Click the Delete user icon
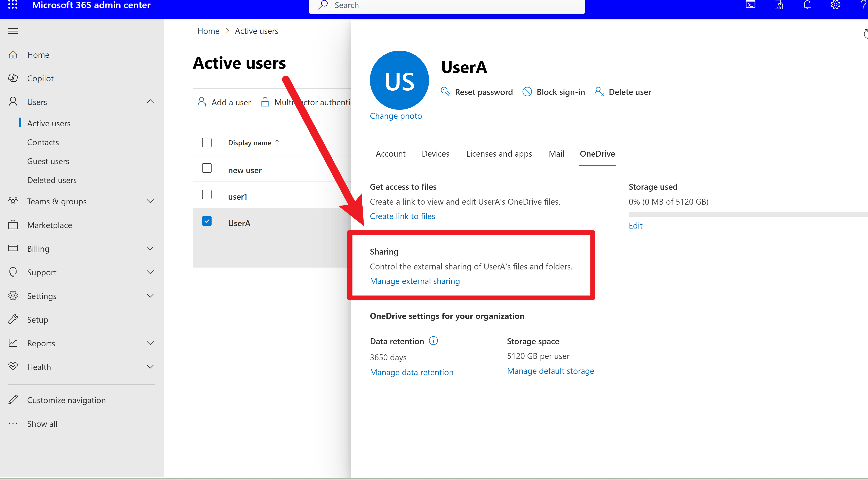This screenshot has width=868, height=480. click(x=599, y=92)
